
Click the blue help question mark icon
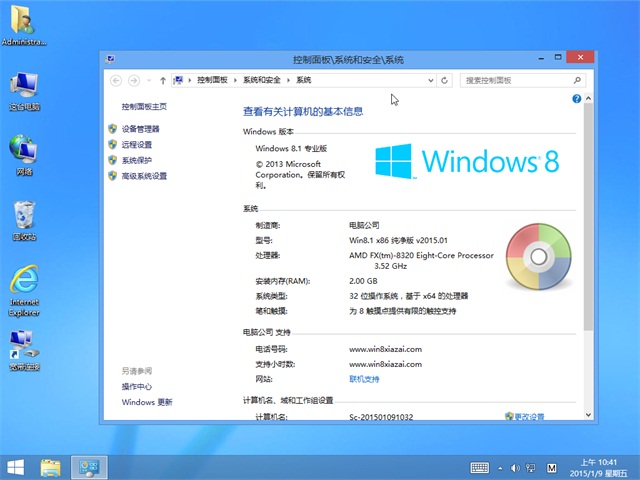(577, 99)
